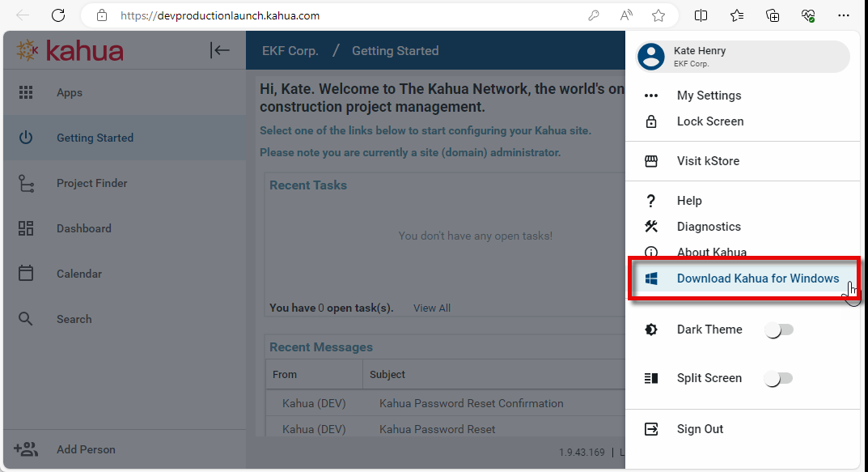868x472 pixels.
Task: Collapse the left navigation sidebar
Action: click(x=219, y=50)
